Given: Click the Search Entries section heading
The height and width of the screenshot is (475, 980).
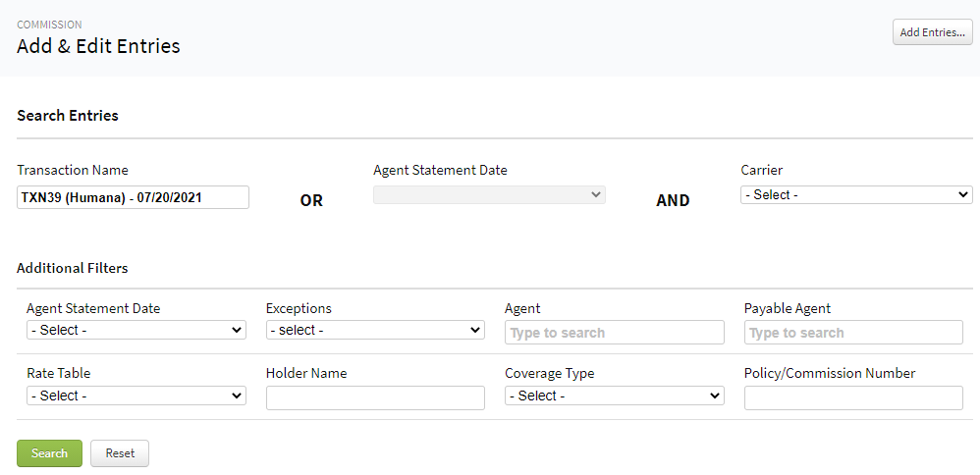Looking at the screenshot, I should point(68,116).
